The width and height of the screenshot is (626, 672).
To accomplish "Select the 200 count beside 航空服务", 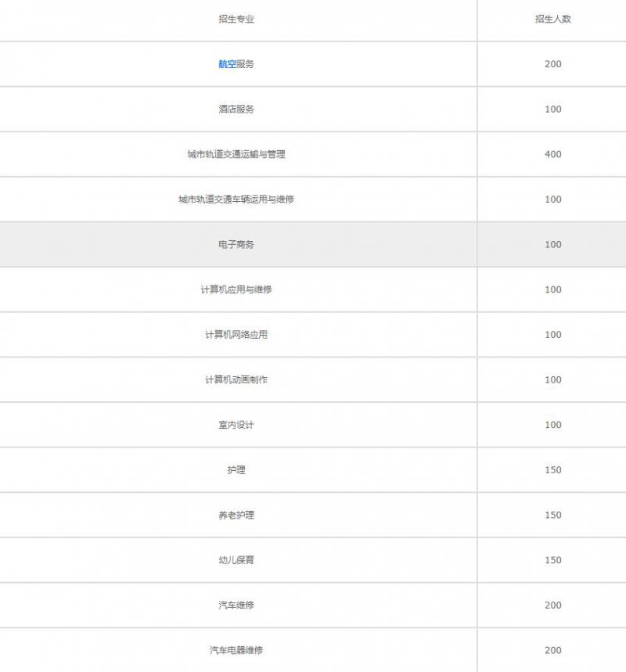I will (x=552, y=64).
